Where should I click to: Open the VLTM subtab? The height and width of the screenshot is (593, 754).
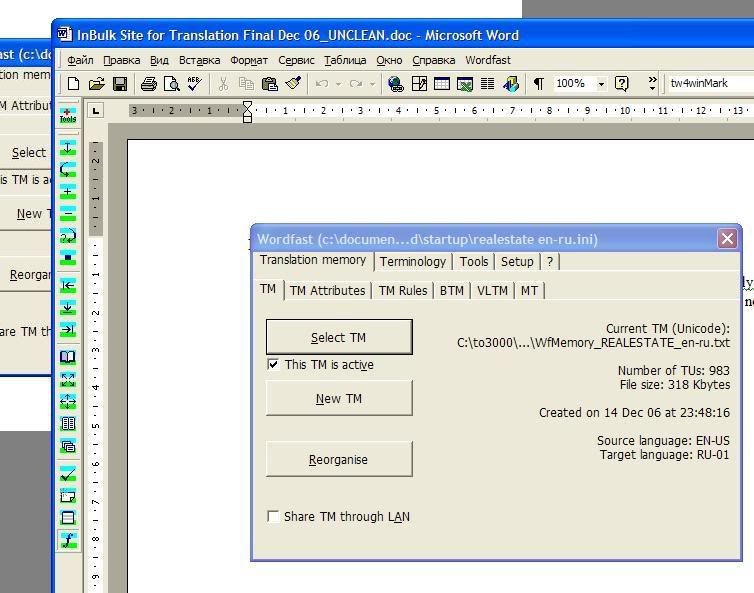point(492,290)
